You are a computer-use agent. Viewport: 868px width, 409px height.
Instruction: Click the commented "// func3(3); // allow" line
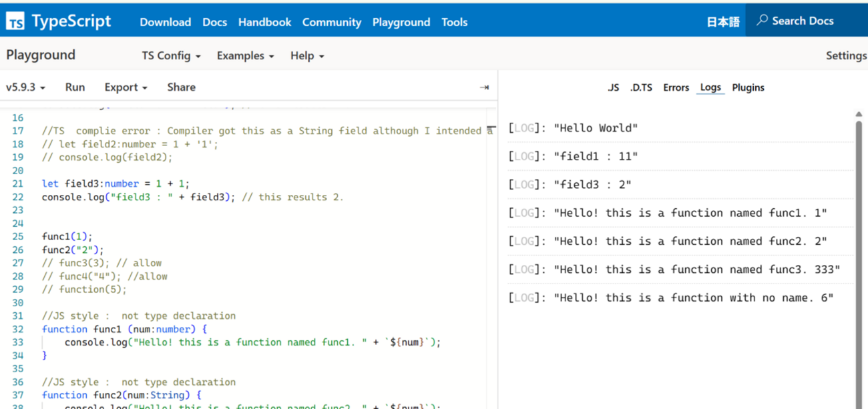pyautogui.click(x=101, y=263)
